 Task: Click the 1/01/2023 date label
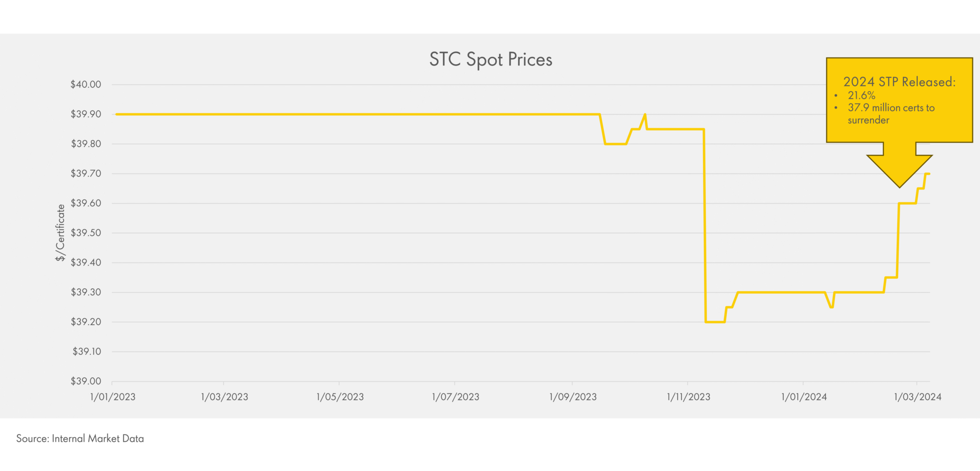pyautogui.click(x=113, y=397)
